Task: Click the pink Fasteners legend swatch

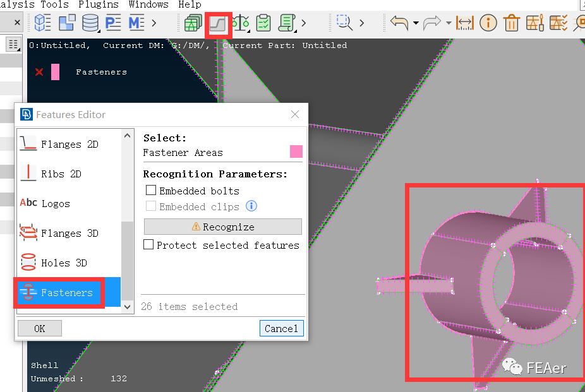Action: pos(55,72)
